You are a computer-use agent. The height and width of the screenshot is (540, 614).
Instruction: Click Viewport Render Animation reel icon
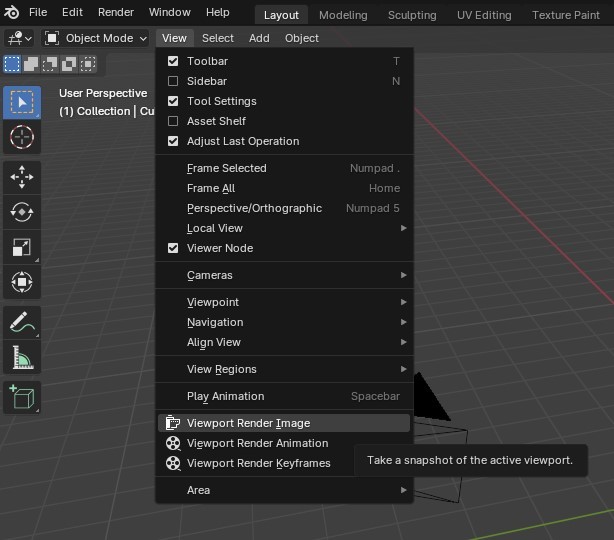click(173, 443)
